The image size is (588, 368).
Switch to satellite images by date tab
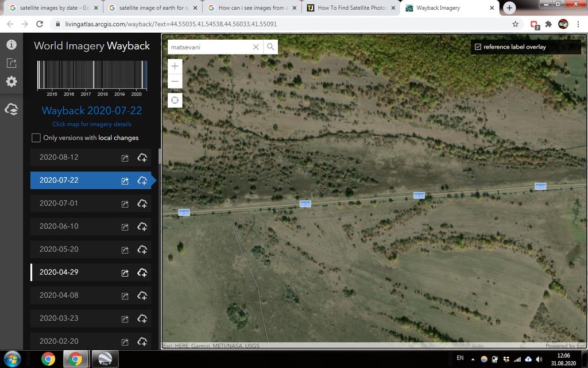tap(54, 8)
